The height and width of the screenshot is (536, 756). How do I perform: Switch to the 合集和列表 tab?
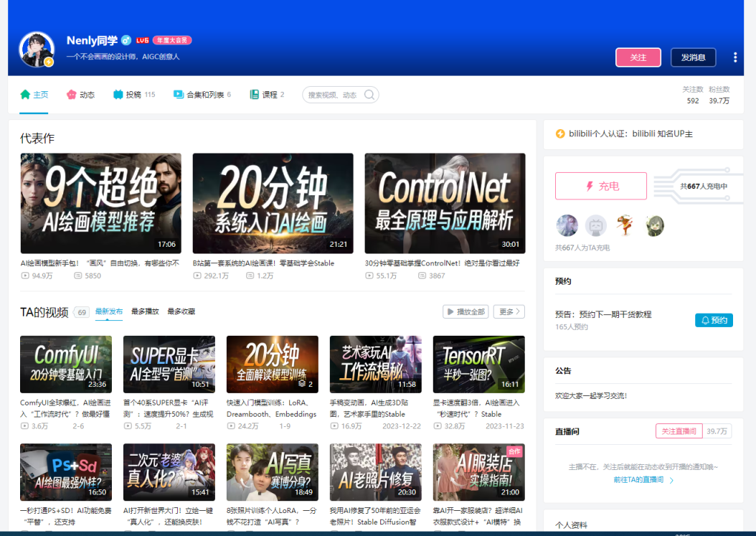(x=208, y=93)
